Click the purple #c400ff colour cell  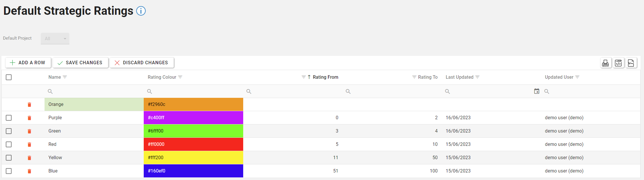point(193,118)
